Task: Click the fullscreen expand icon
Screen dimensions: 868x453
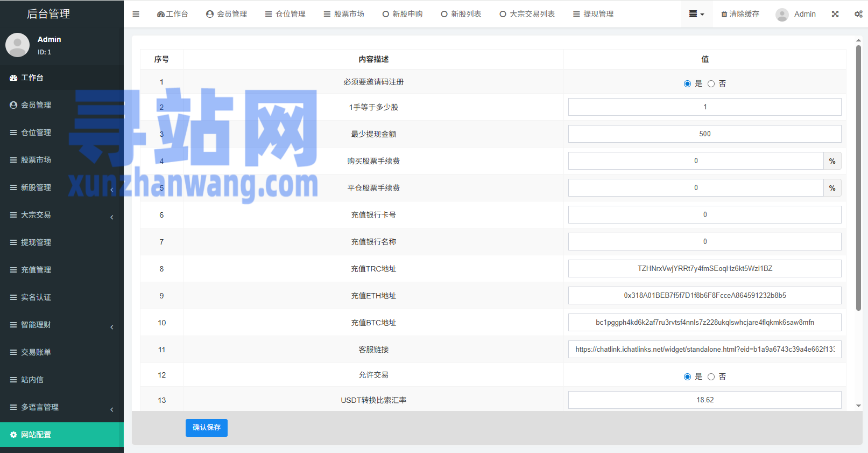Action: click(x=835, y=14)
